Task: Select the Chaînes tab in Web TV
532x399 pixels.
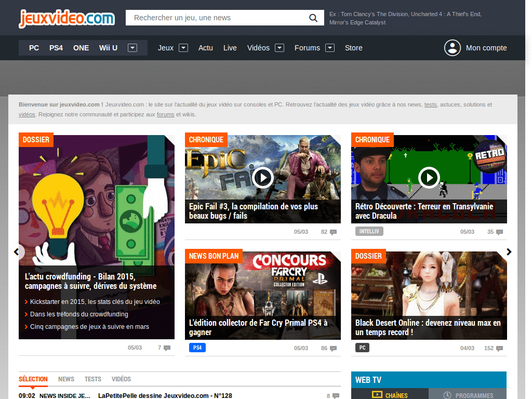Action: 390,395
